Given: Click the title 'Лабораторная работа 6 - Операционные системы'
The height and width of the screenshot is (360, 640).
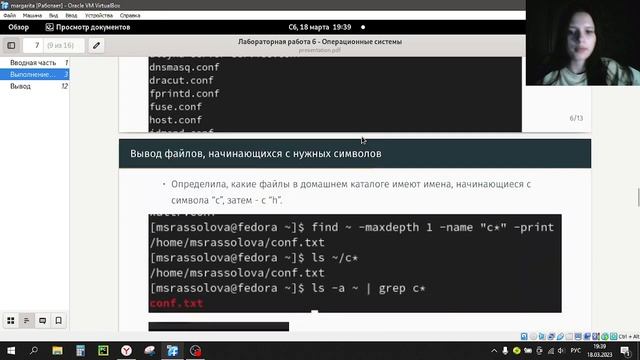Looking at the screenshot, I should click(x=320, y=42).
